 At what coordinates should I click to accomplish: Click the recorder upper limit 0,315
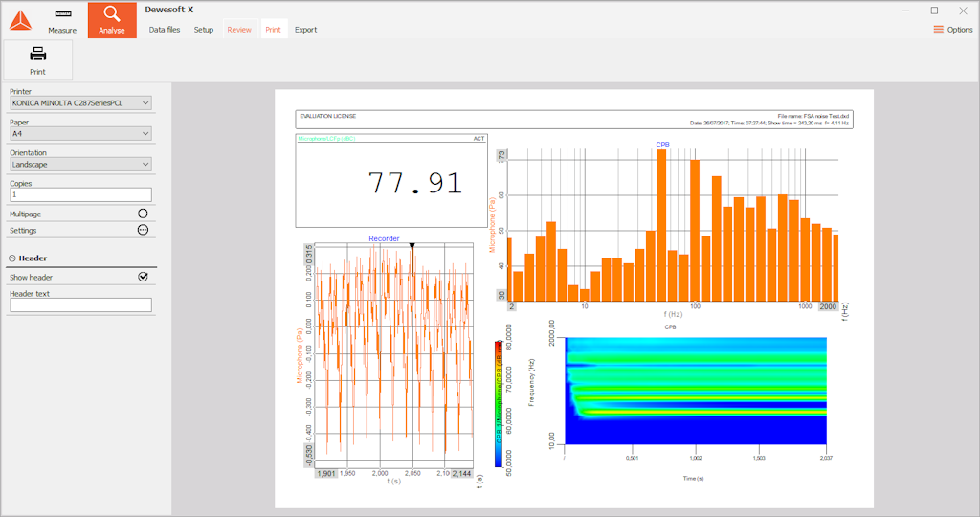click(308, 255)
